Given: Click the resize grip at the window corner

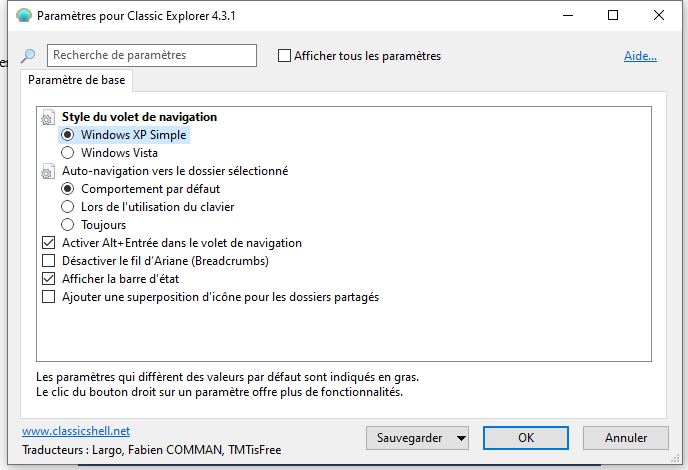Looking at the screenshot, I should [x=675, y=458].
